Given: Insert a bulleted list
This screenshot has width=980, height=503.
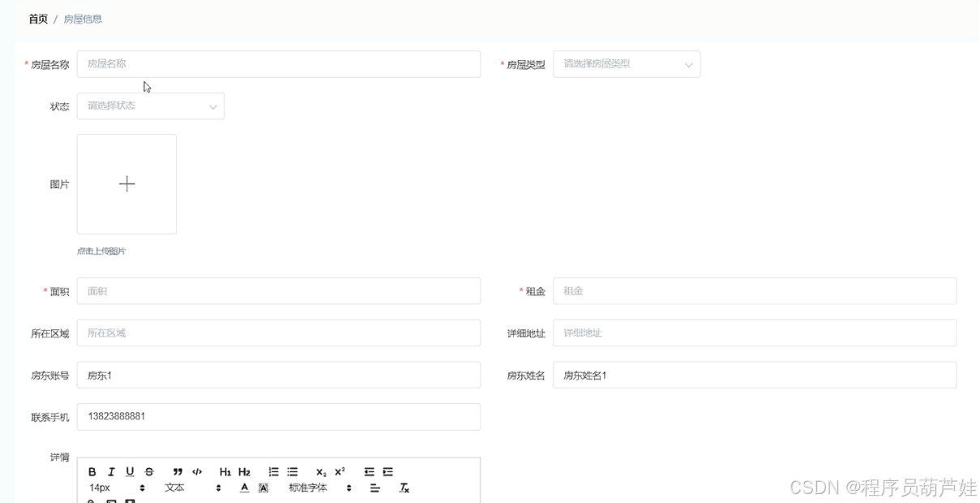Looking at the screenshot, I should click(293, 472).
